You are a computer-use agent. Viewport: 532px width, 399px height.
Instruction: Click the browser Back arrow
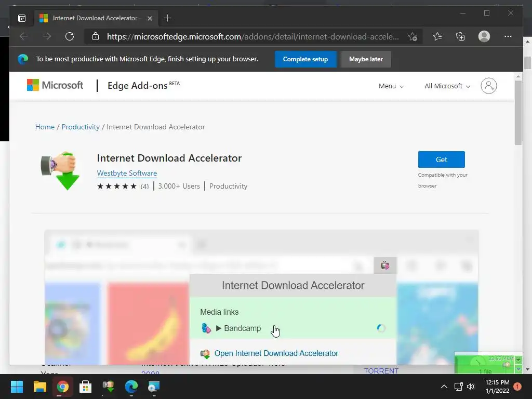(24, 36)
